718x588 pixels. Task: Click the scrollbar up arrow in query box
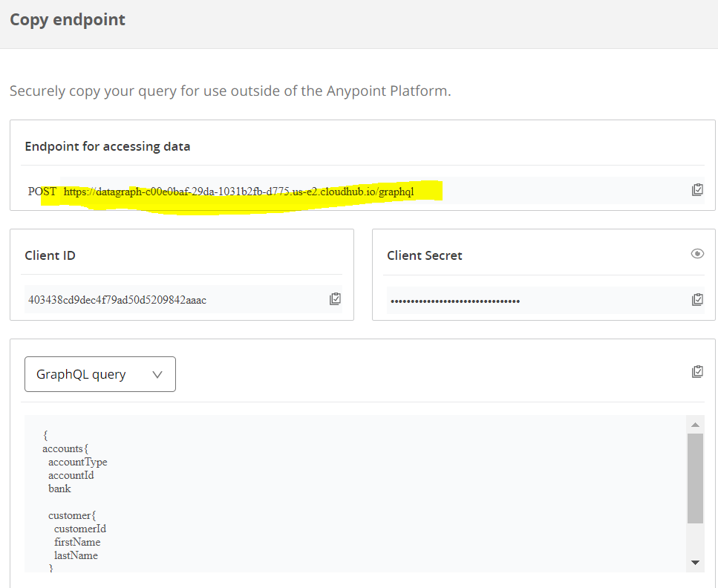(x=695, y=425)
